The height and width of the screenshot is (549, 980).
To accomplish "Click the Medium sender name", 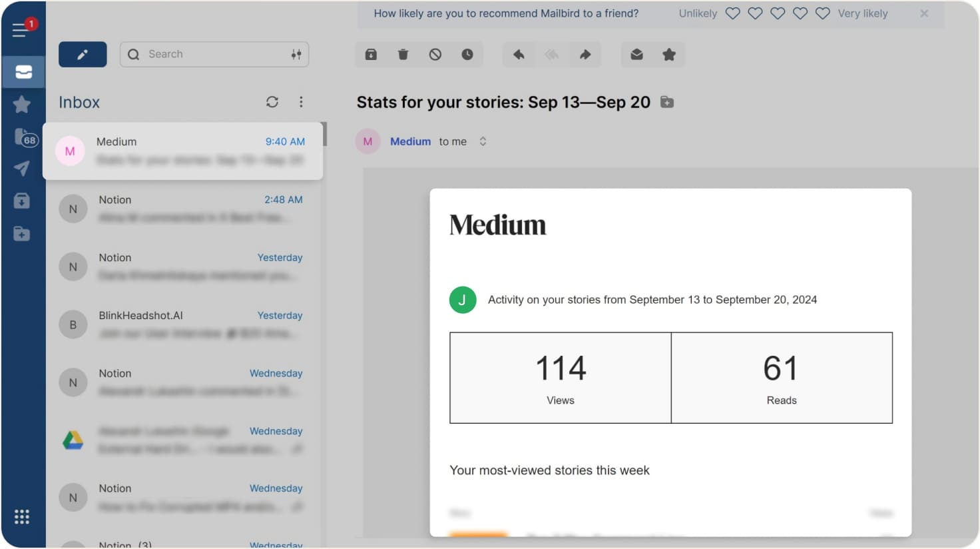I will click(x=410, y=141).
